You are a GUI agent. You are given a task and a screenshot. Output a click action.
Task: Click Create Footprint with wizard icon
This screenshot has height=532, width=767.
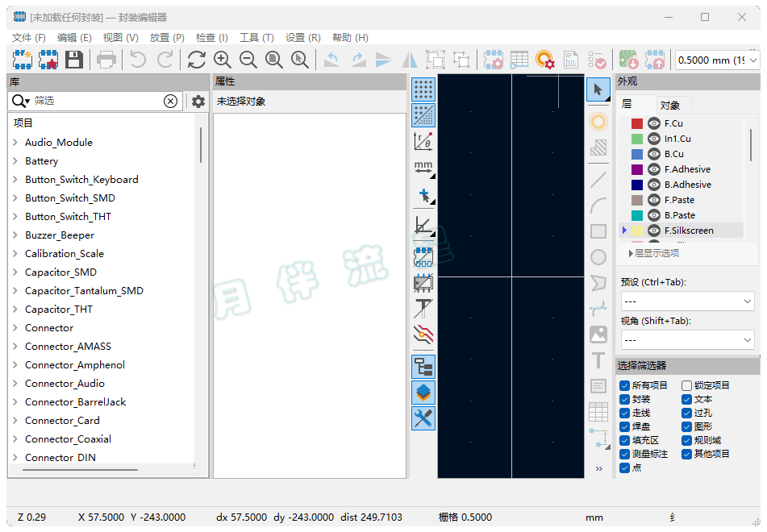(x=48, y=60)
